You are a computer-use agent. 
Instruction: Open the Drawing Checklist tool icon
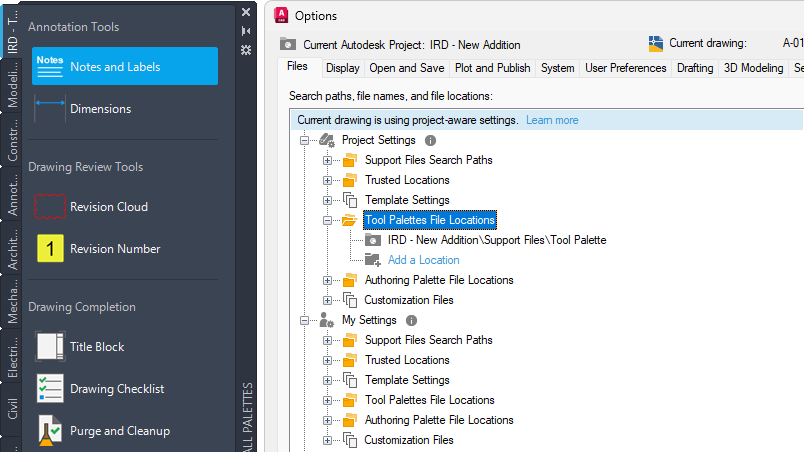click(x=50, y=388)
